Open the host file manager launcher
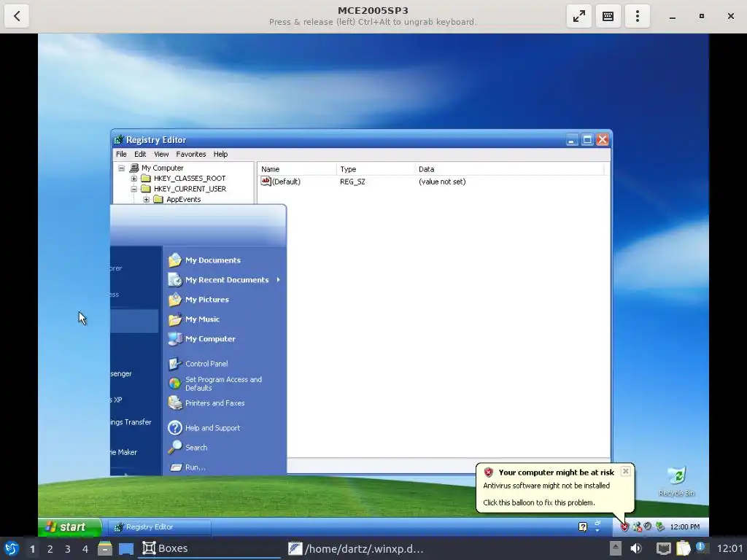Viewport: 747px width, 560px height. [105, 548]
